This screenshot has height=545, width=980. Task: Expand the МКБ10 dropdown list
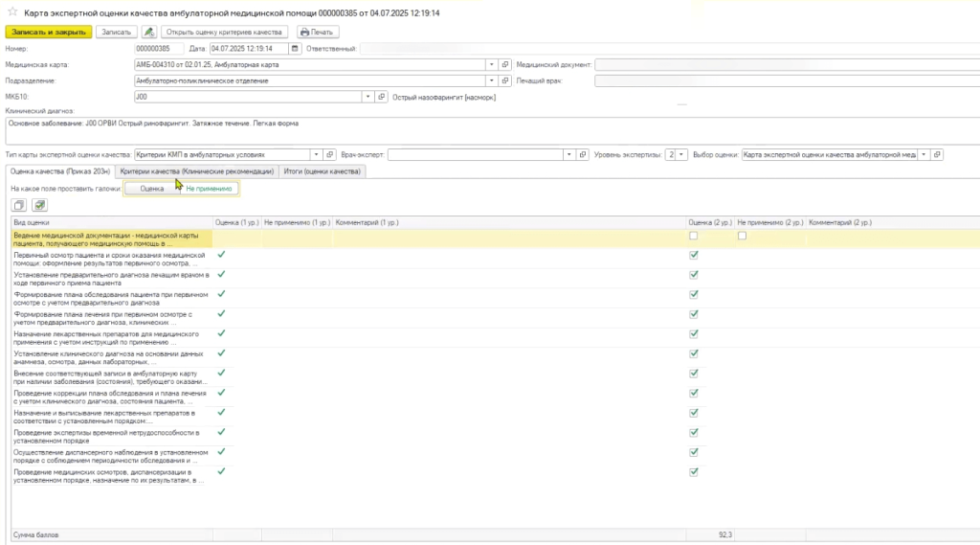pos(367,97)
